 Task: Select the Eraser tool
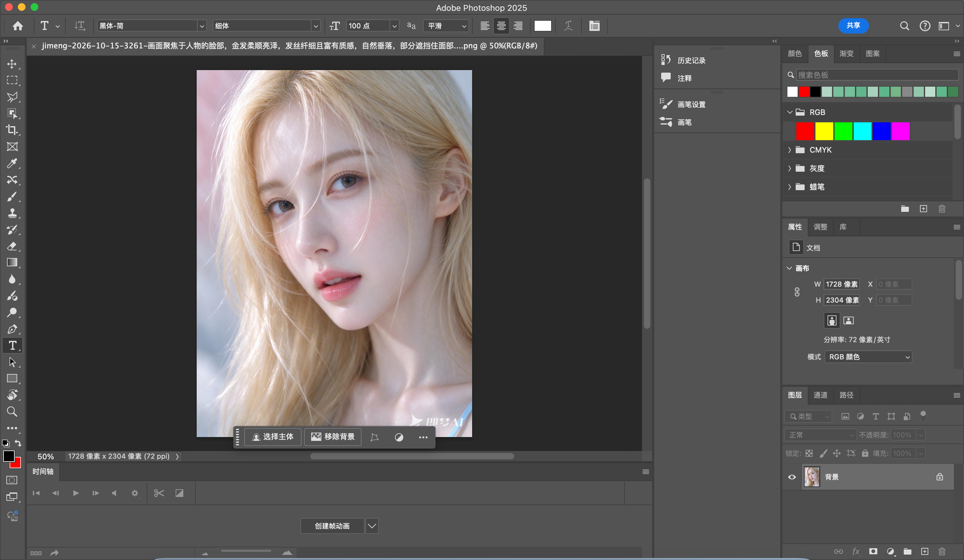(12, 246)
